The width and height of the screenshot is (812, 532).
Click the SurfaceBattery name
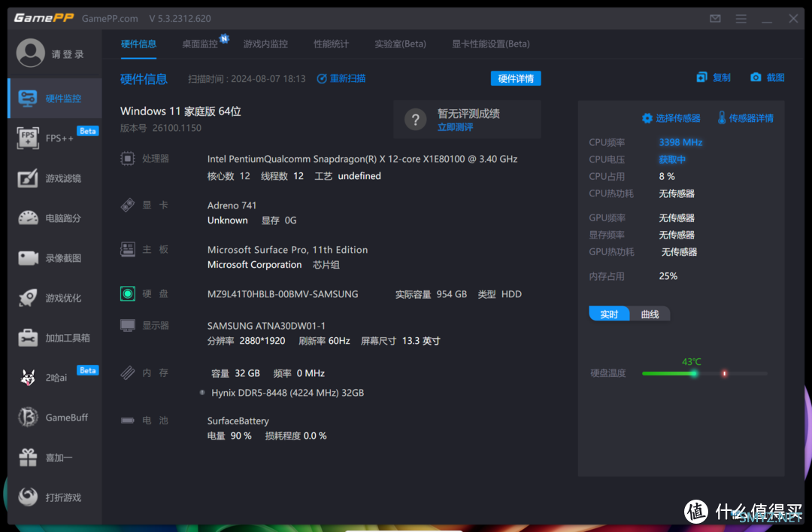[238, 421]
